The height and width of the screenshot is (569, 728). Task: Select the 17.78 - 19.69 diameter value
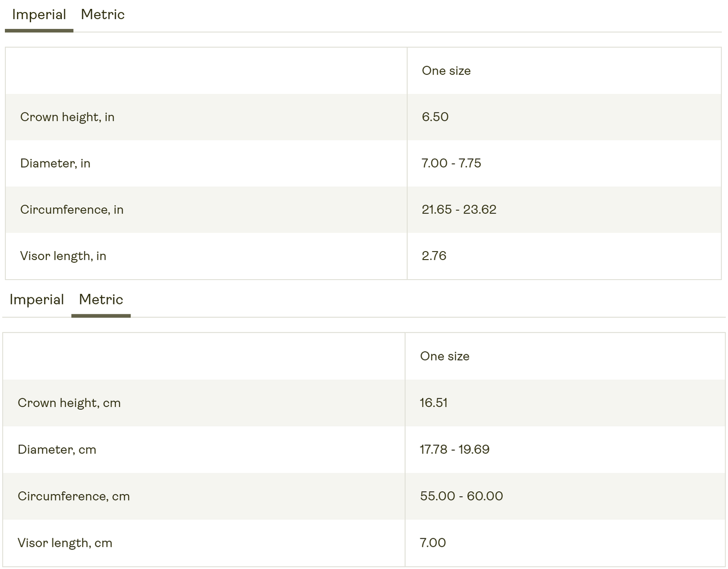pyautogui.click(x=454, y=449)
